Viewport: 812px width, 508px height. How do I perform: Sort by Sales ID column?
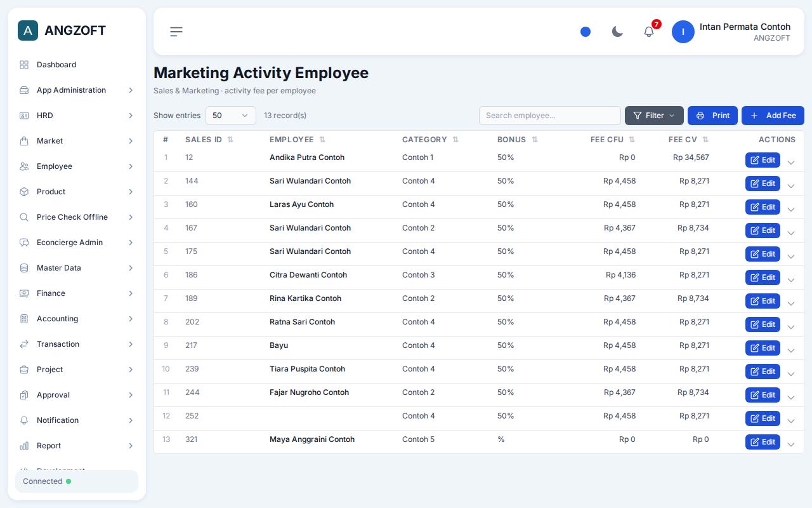pos(209,140)
